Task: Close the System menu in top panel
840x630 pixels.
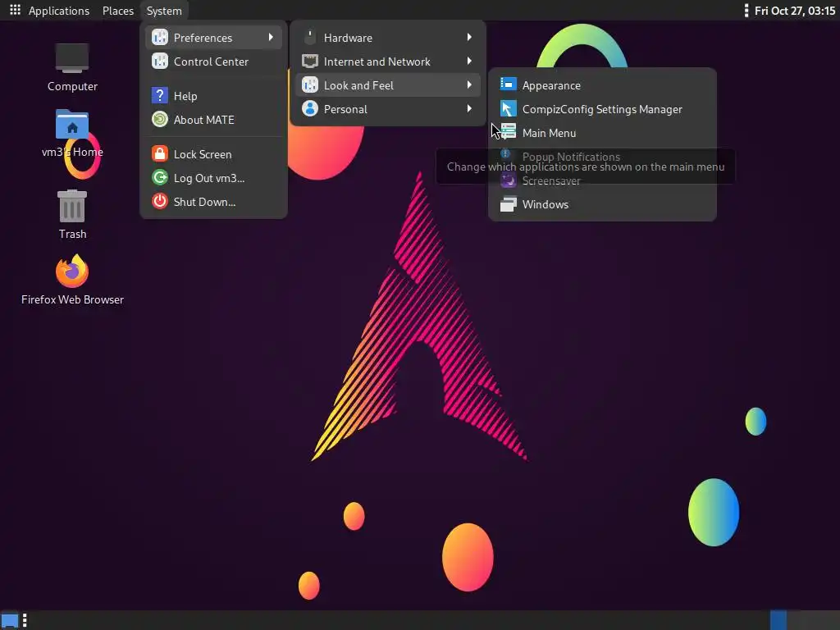Action: 164,11
